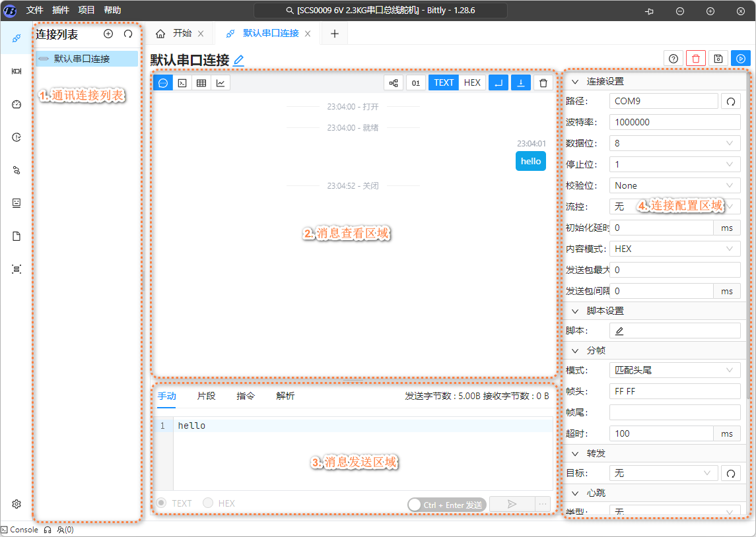The height and width of the screenshot is (537, 756).
Task: Add a new connection with plus icon
Action: click(x=108, y=34)
